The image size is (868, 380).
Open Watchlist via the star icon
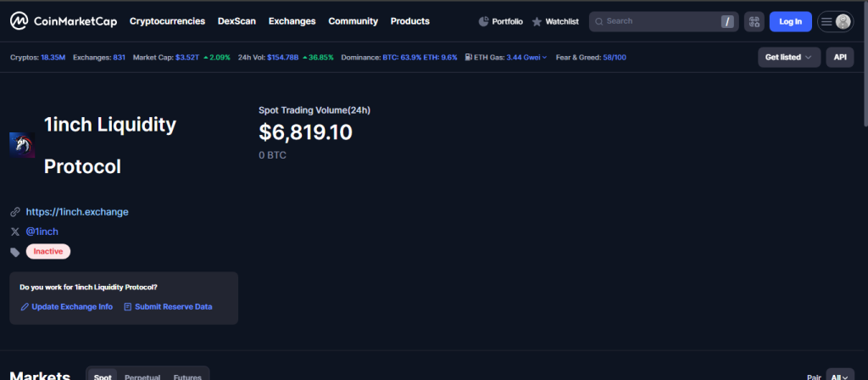coord(537,21)
